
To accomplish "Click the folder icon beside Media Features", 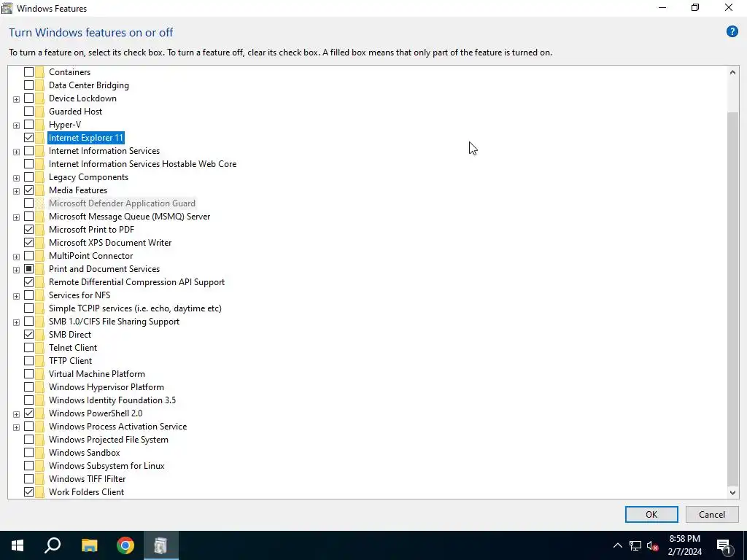I will (39, 190).
